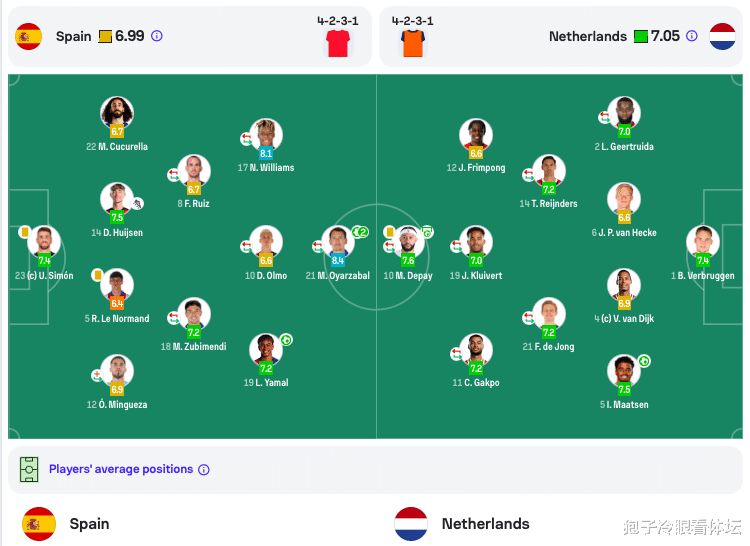Click the Spain team heading at the bottom
This screenshot has width=750, height=546.
coord(89,524)
